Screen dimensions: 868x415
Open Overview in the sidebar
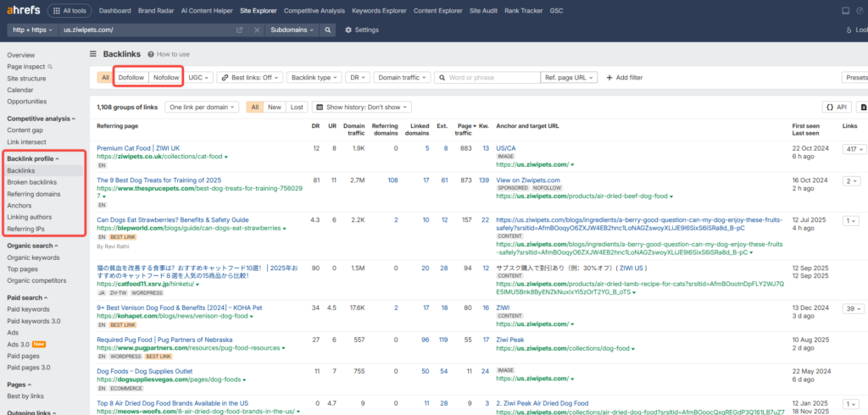pos(21,55)
